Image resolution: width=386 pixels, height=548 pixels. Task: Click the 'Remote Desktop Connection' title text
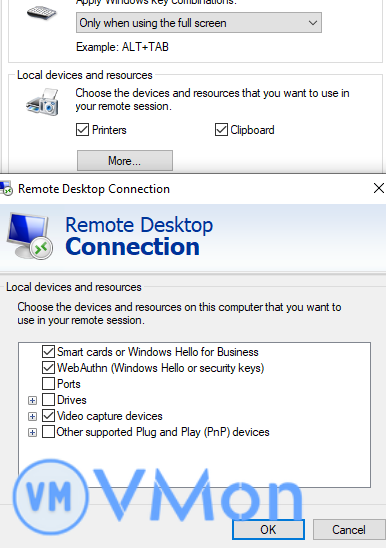coord(94,189)
